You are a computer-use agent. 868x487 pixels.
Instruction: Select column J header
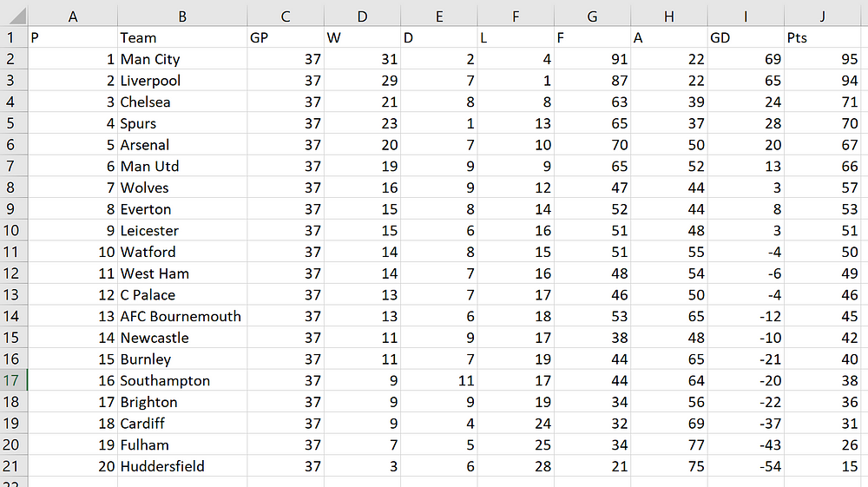(823, 16)
